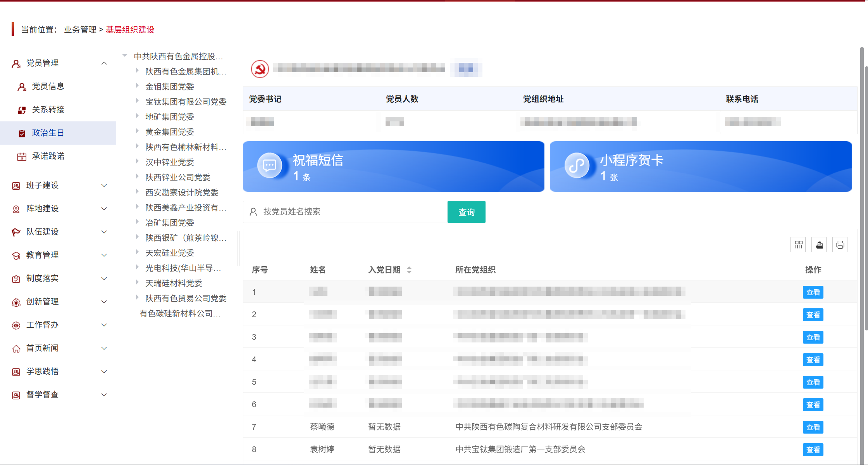Expand the 金钼集团党委 tree node arrow
The height and width of the screenshot is (465, 868).
tap(137, 86)
